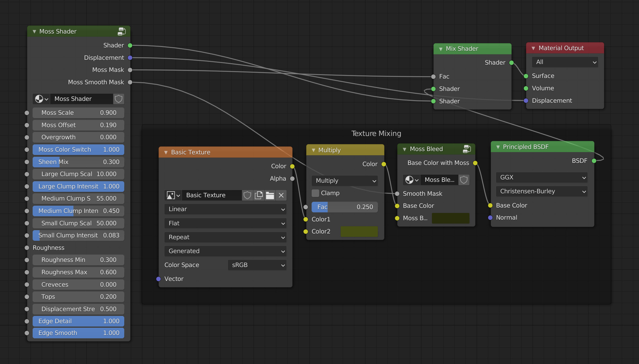The width and height of the screenshot is (639, 364).
Task: Click fake user shield on Basic Texture image
Action: (x=247, y=195)
